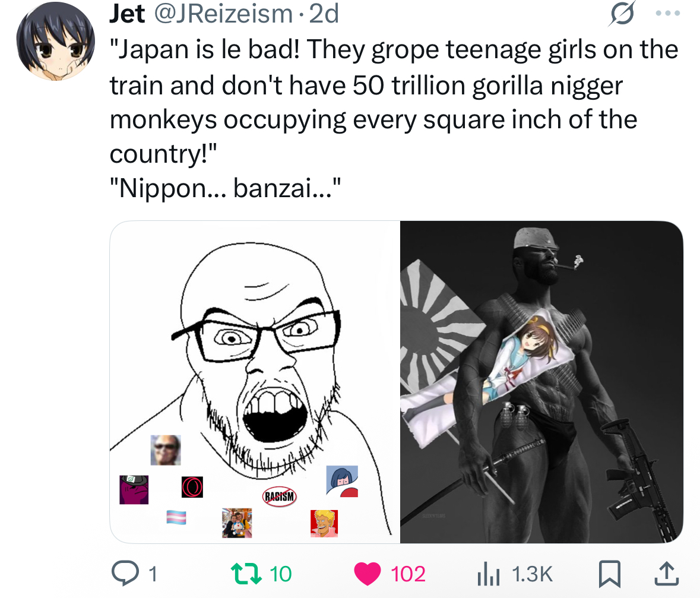Open Jet's anime profile avatar
Image resolution: width=700 pixels, height=598 pixels.
click(56, 42)
